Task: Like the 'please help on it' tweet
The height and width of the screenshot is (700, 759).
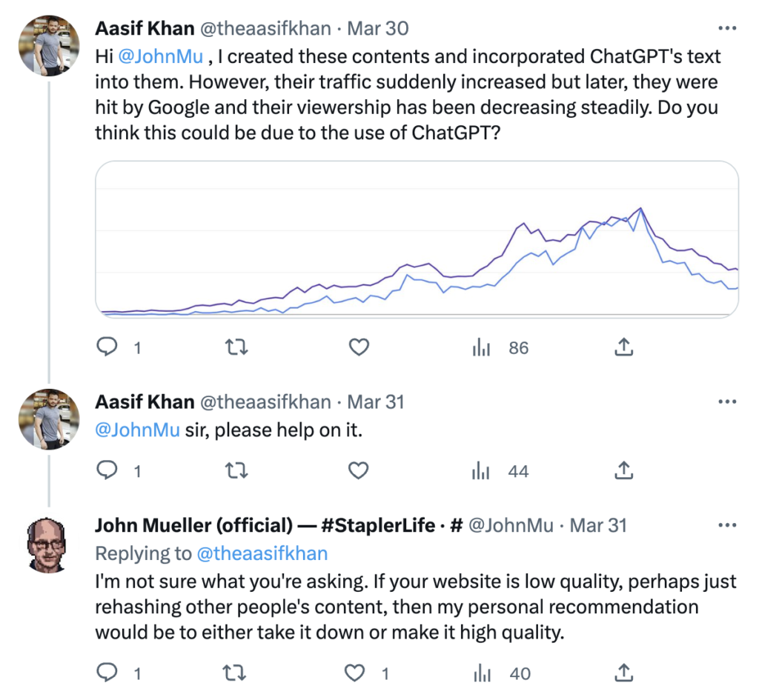Action: point(359,470)
